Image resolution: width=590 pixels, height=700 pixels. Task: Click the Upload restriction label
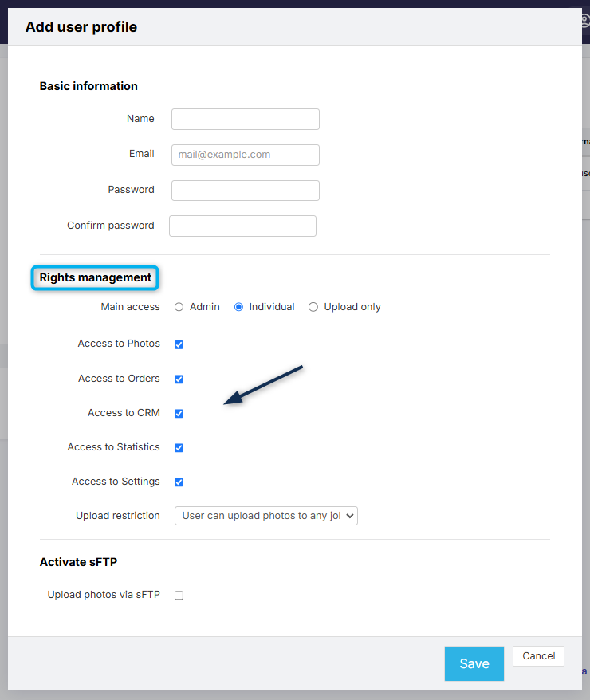pyautogui.click(x=118, y=516)
